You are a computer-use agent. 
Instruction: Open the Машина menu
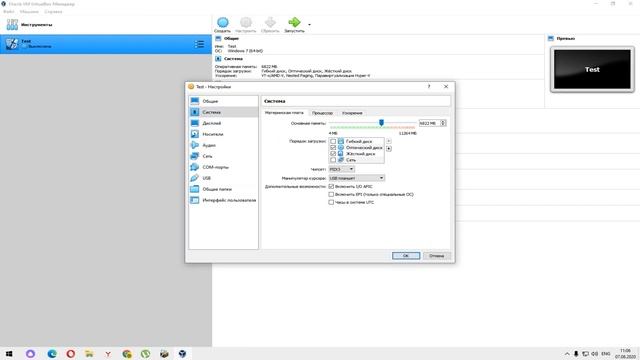pos(29,11)
